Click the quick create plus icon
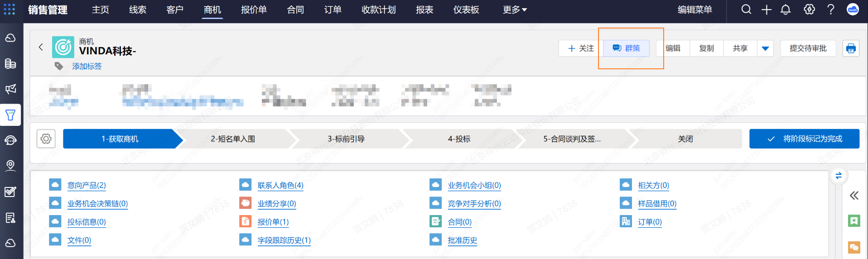This screenshot has height=259, width=868. pos(766,10)
